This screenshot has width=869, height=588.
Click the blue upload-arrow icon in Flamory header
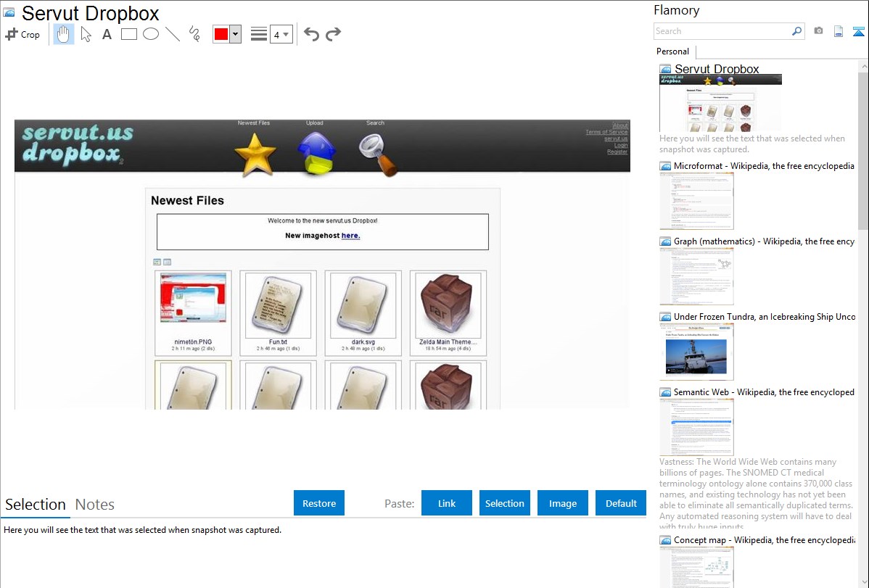[858, 31]
